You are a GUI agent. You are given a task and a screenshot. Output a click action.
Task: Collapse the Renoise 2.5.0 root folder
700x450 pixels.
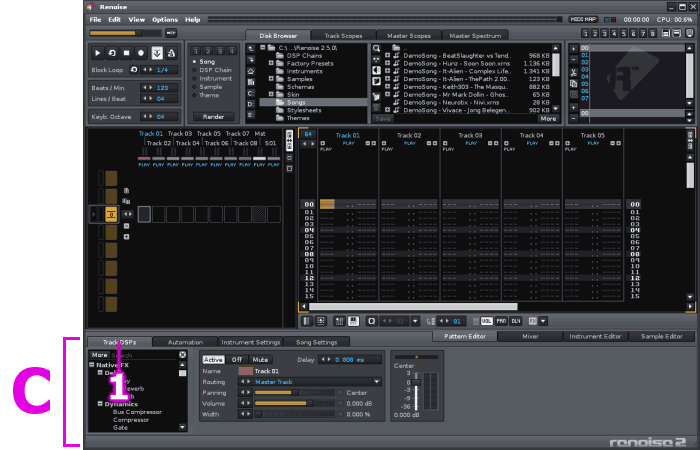click(263, 48)
